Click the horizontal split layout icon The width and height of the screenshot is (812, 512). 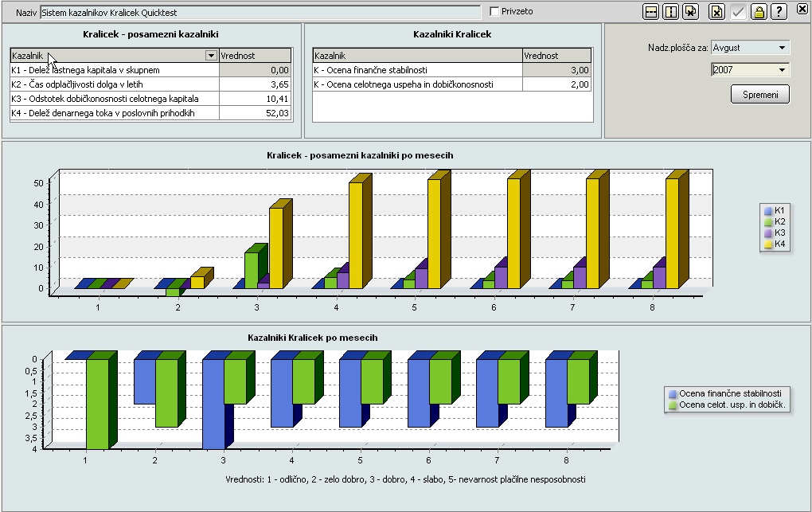(x=651, y=12)
